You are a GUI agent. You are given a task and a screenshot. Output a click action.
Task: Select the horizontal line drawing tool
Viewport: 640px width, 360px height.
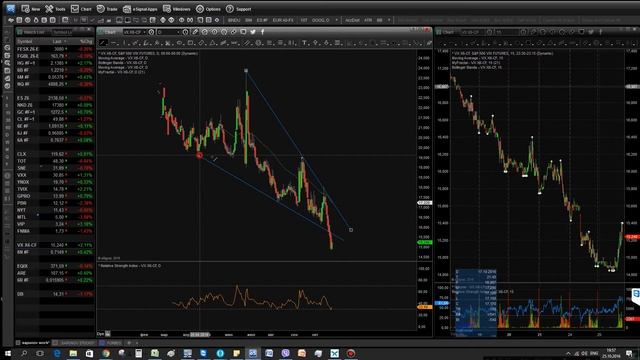[114, 43]
